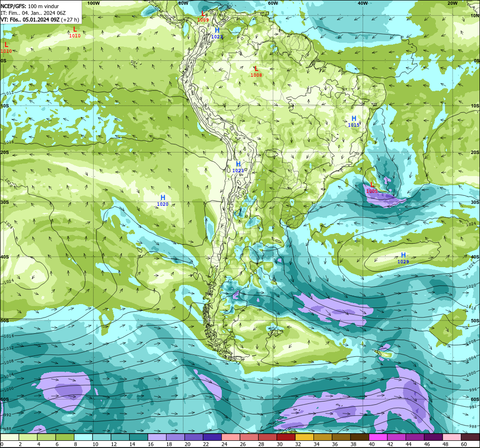
Task: Click the 40S latitude label on right edge
Action: pyautogui.click(x=475, y=257)
